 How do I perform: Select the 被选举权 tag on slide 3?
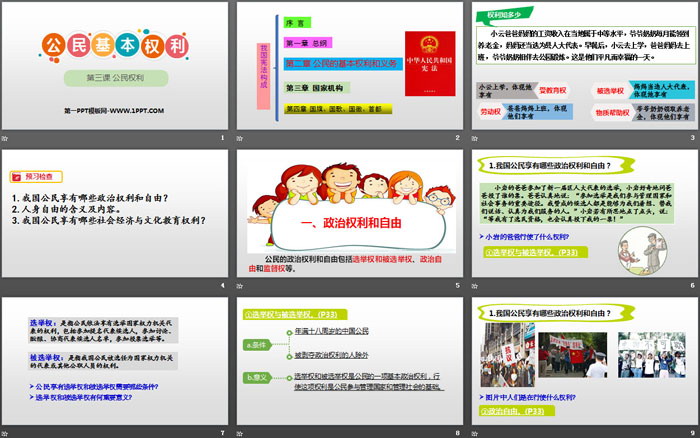(x=610, y=90)
